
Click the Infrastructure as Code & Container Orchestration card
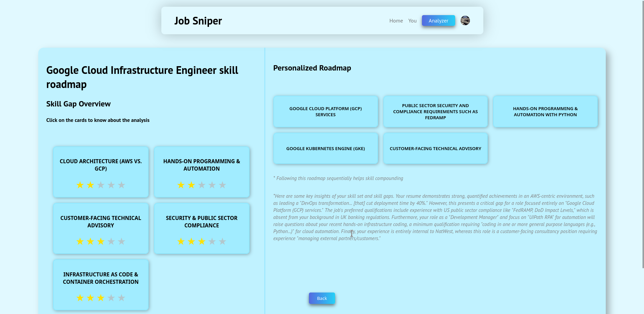click(x=100, y=278)
